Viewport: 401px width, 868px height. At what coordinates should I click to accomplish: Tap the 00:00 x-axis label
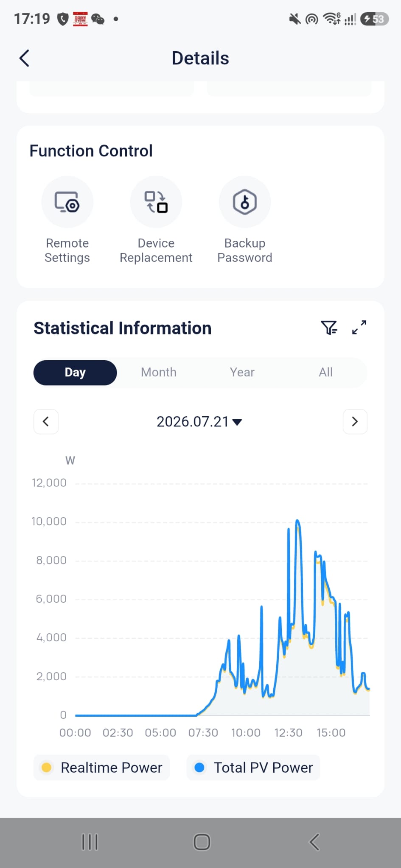point(75,733)
